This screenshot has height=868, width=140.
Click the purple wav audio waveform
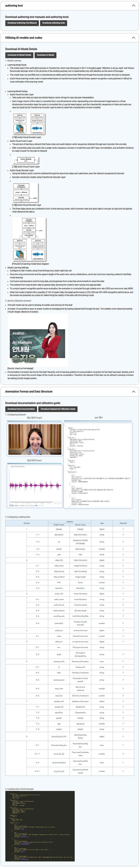click(x=35, y=486)
